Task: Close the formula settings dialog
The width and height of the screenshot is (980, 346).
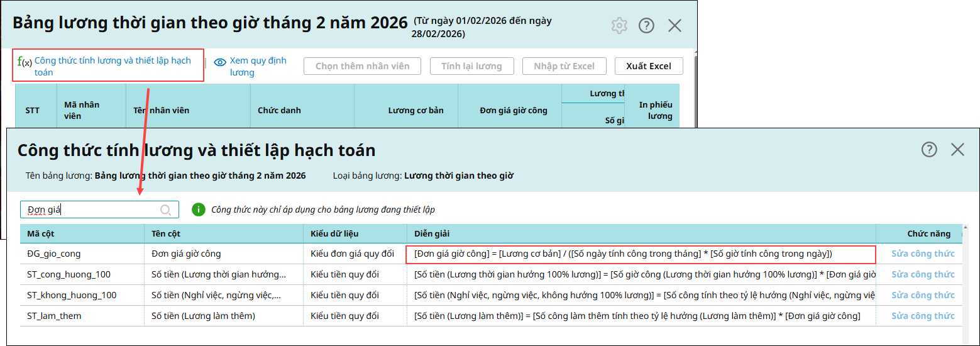Action: [x=957, y=149]
